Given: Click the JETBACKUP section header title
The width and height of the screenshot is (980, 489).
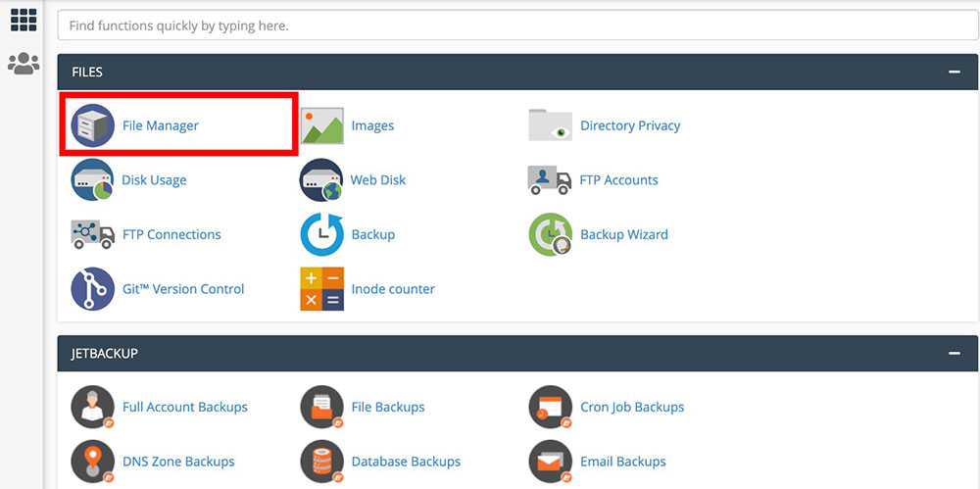Looking at the screenshot, I should point(105,354).
